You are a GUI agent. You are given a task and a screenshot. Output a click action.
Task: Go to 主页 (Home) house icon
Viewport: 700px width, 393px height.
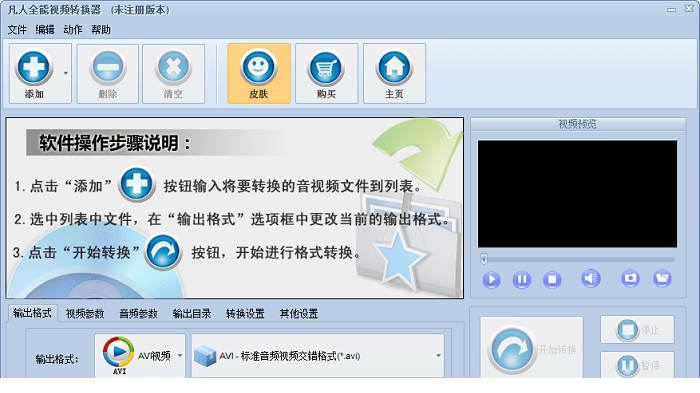pos(394,74)
